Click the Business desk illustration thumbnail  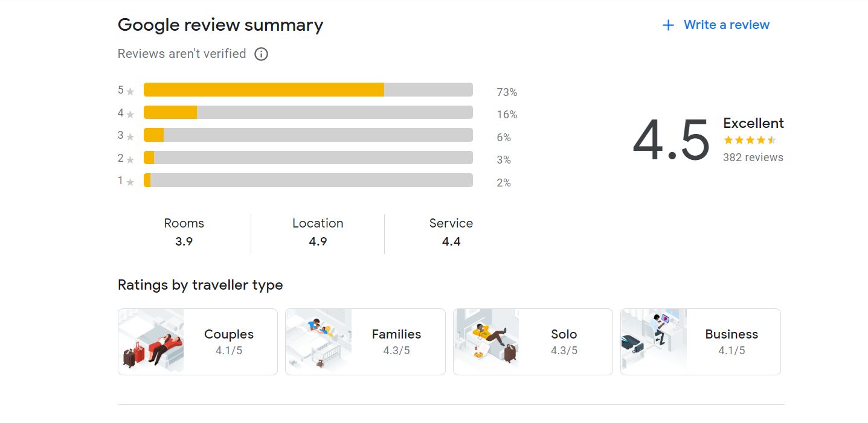click(654, 342)
